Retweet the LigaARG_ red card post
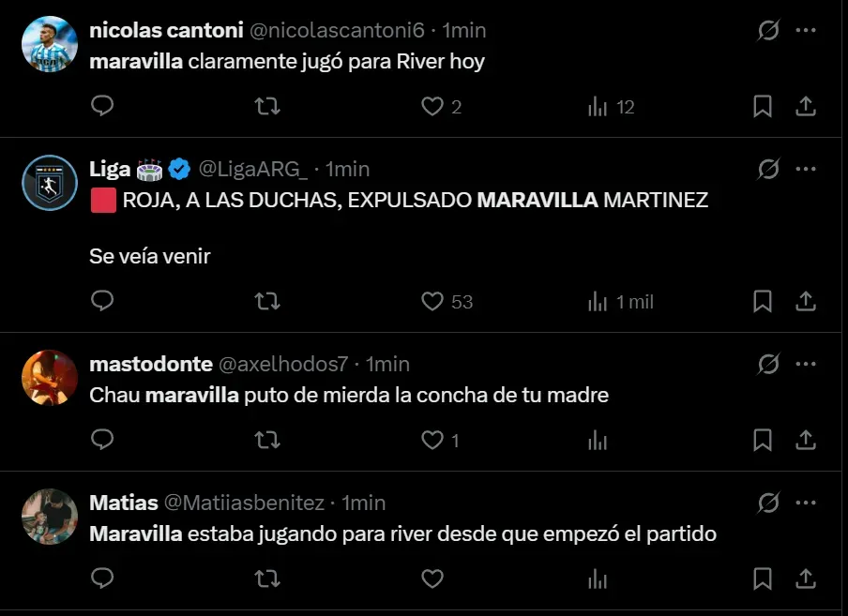 267,302
